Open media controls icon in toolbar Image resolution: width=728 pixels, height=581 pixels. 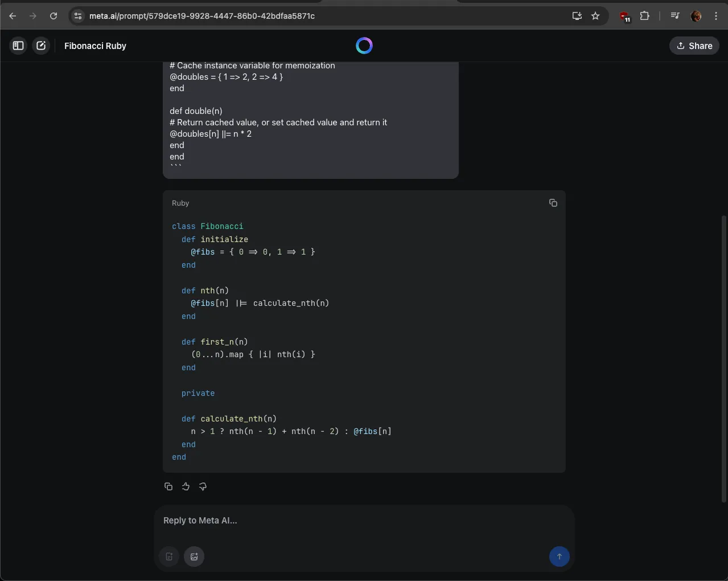pos(675,16)
